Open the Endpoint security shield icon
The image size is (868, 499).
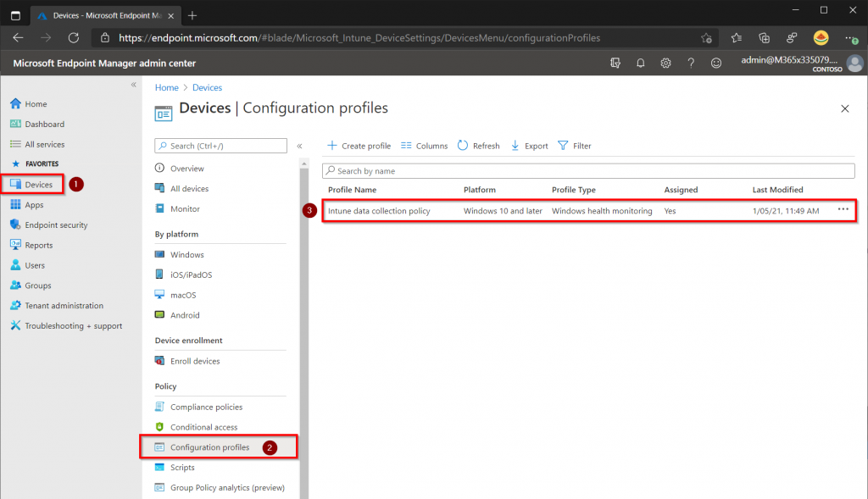point(15,225)
